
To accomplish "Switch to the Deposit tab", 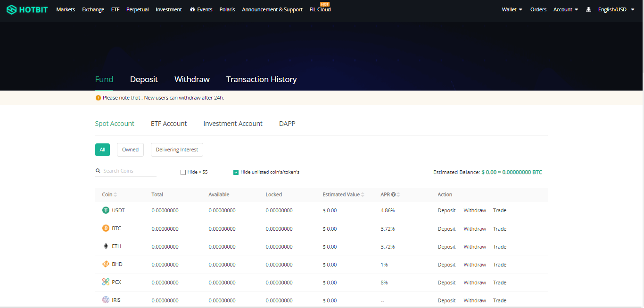I will tap(144, 79).
